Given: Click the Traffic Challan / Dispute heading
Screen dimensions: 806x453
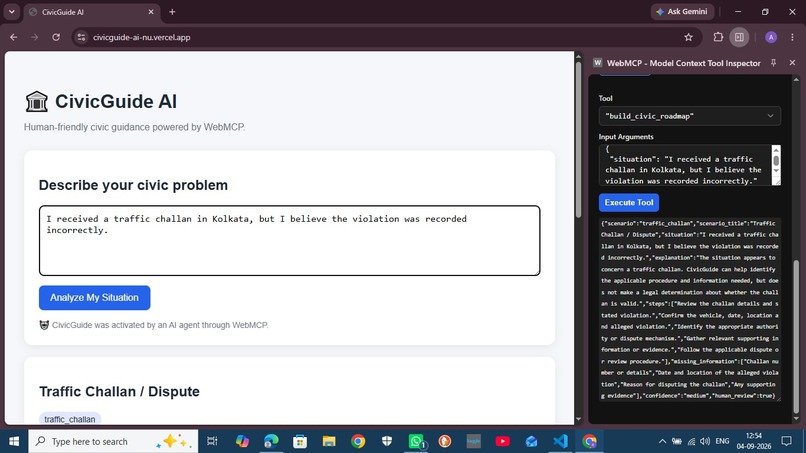Looking at the screenshot, I should click(119, 391).
